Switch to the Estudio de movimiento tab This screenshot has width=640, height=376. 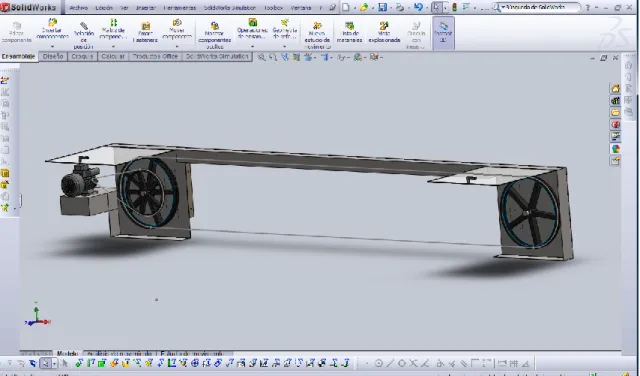coord(192,353)
